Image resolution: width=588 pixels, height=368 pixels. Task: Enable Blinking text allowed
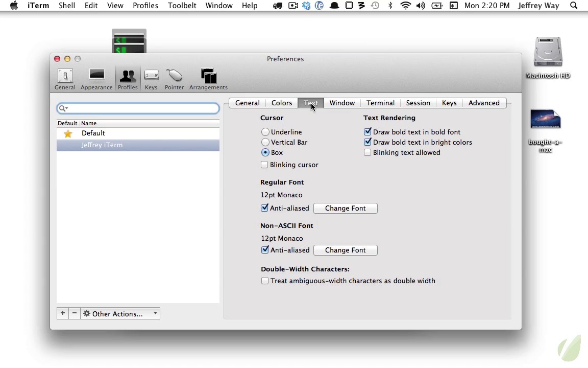pyautogui.click(x=367, y=152)
